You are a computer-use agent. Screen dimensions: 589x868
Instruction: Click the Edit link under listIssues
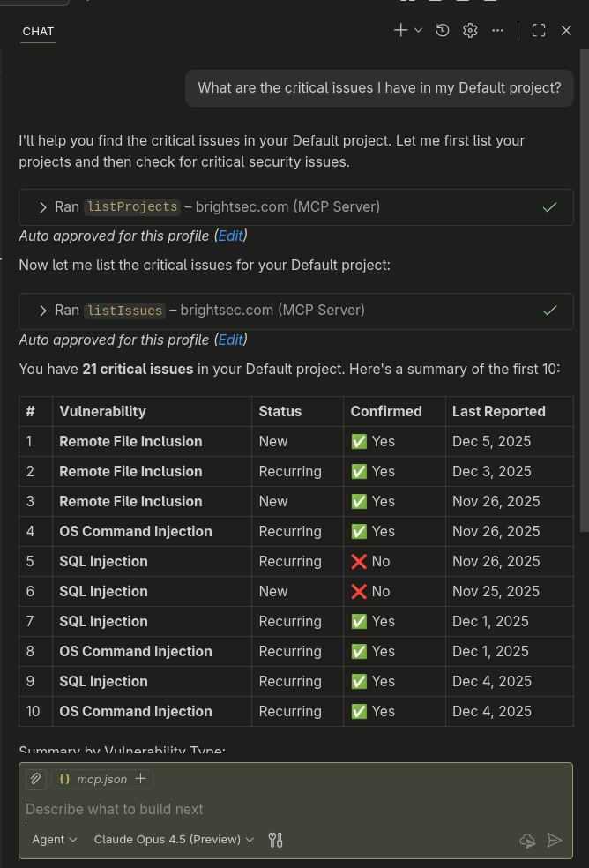tap(230, 340)
